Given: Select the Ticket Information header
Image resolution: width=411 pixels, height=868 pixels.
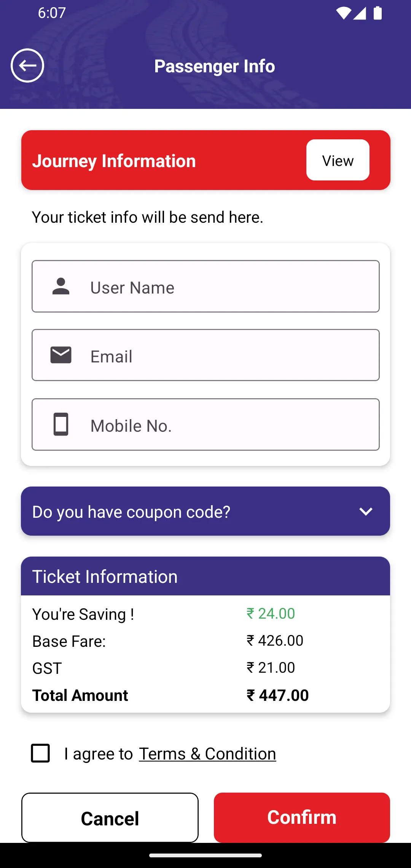Looking at the screenshot, I should 105,576.
